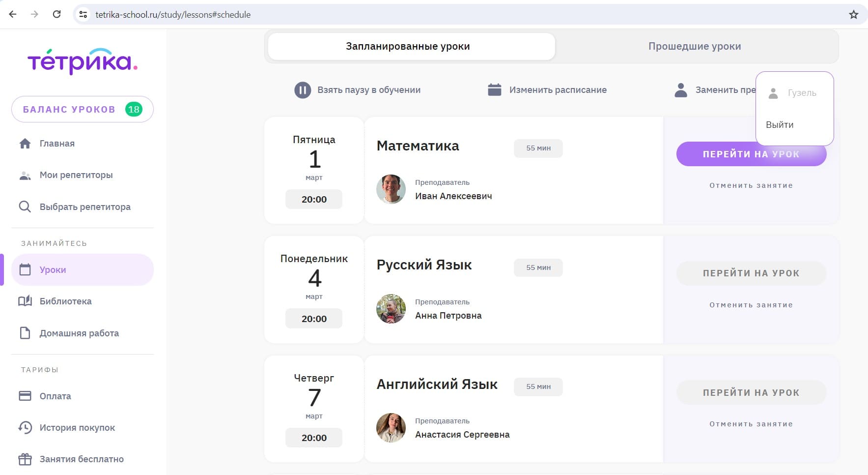Click the card icon beside Оплата

25,396
